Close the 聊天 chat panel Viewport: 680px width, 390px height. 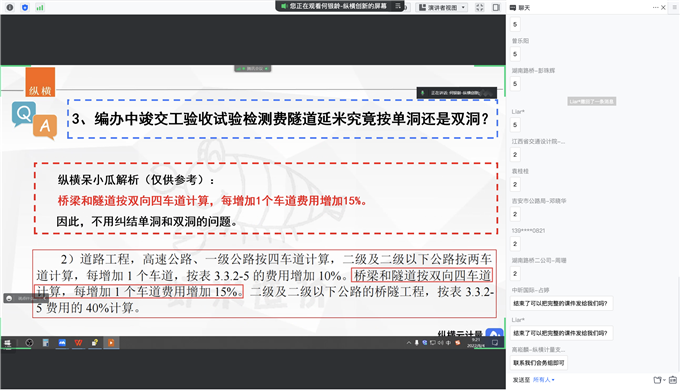point(664,7)
